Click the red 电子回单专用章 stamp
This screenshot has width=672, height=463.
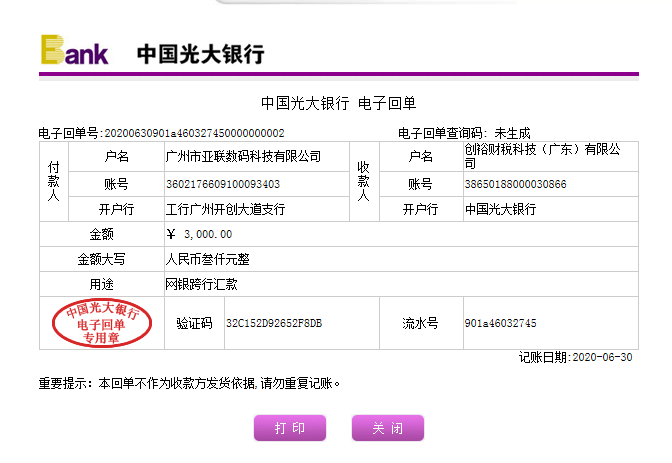pyautogui.click(x=102, y=323)
